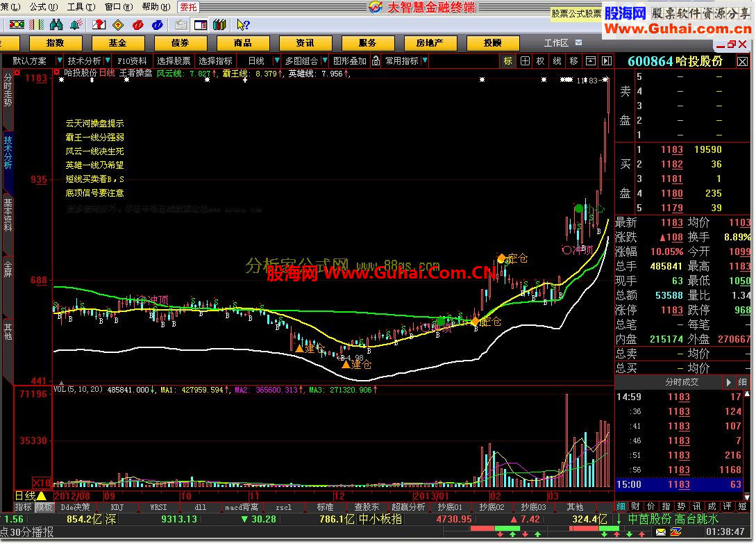The height and width of the screenshot is (544, 756).
Task: Expand the 常用指标 dropdown arrow
Action: coord(425,61)
